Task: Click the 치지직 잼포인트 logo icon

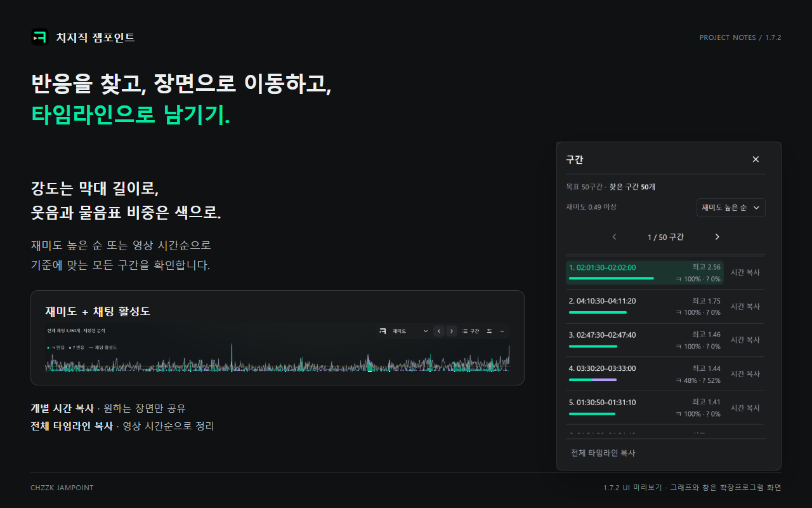Action: pyautogui.click(x=39, y=37)
